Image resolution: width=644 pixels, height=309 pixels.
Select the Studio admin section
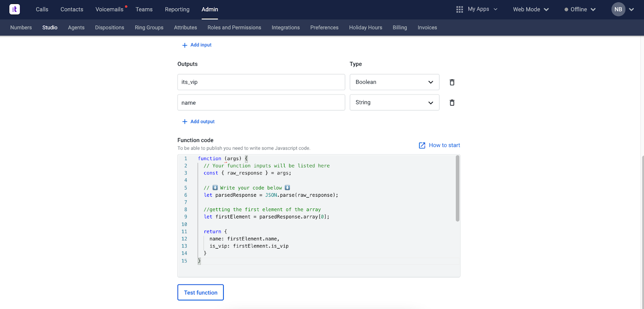(x=50, y=27)
